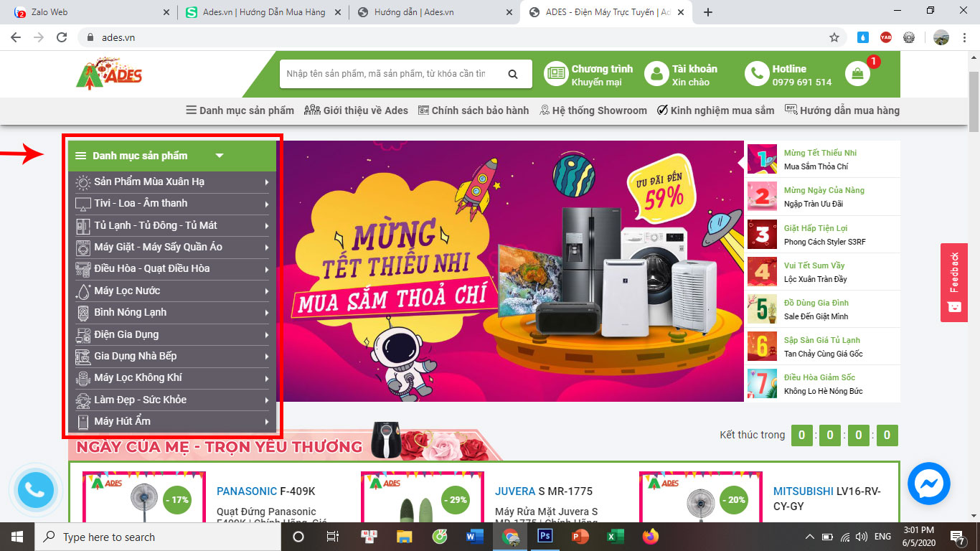Click the TV icon beside Tivi - Loa - Âm thanh
Viewport: 980px width, 551px height.
tap(83, 204)
